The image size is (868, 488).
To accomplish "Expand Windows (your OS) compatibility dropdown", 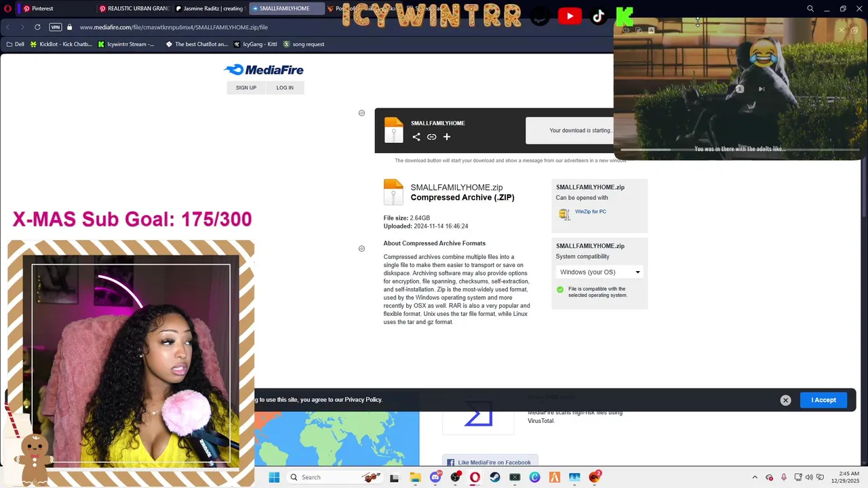I will [599, 272].
